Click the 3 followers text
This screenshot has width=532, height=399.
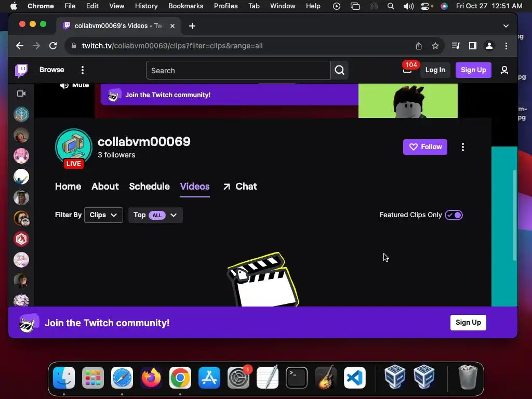(116, 155)
